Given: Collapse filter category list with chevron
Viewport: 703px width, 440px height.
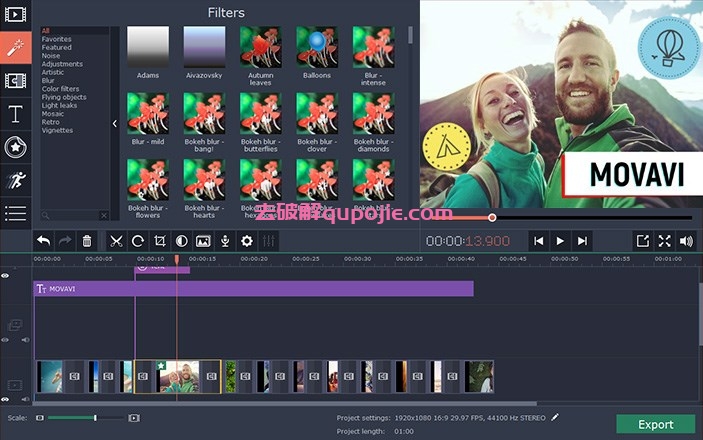Looking at the screenshot, I should click(x=115, y=123).
